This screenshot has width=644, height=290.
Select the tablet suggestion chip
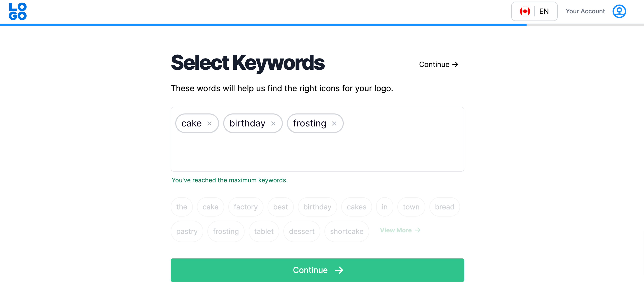[264, 231]
